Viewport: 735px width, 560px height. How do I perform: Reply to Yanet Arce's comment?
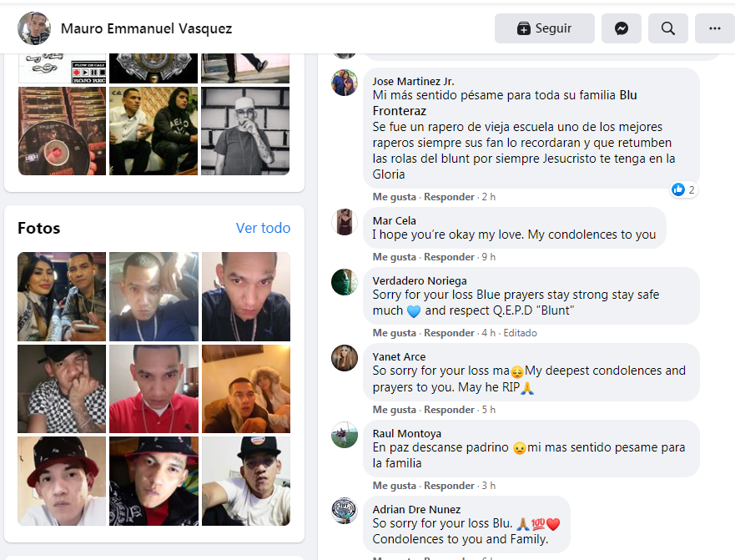pos(449,410)
